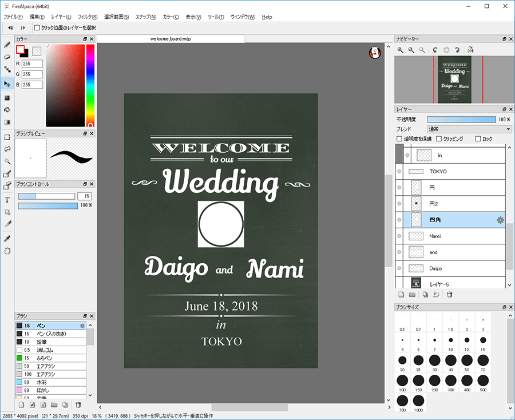
Task: Open settings gear for 四角 layer
Action: [x=500, y=220]
